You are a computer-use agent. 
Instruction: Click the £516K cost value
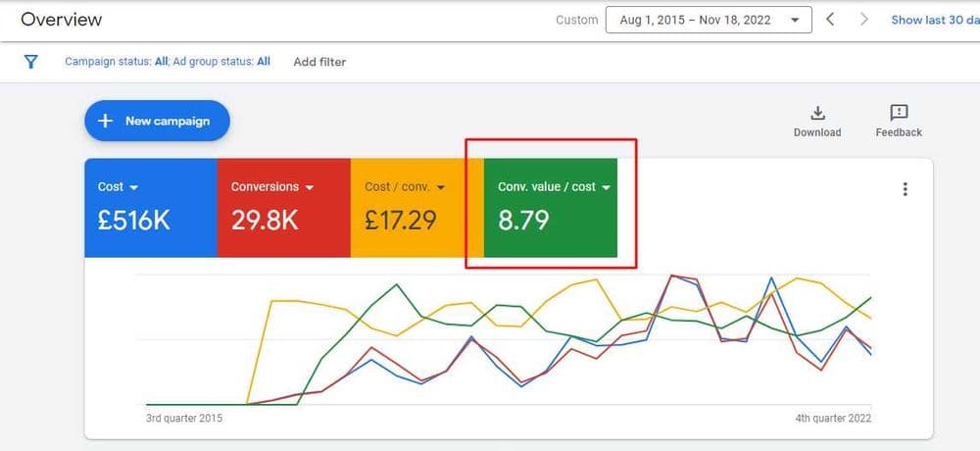[133, 221]
